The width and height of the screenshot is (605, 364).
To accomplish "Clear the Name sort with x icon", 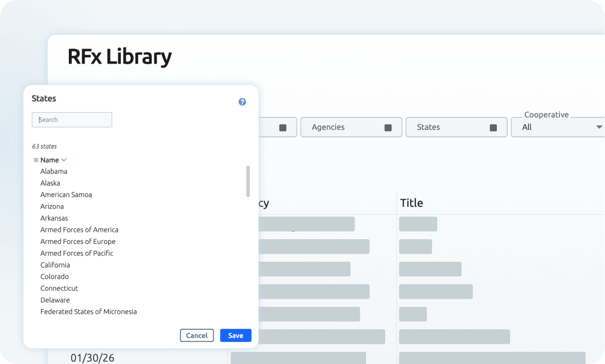I will [36, 160].
